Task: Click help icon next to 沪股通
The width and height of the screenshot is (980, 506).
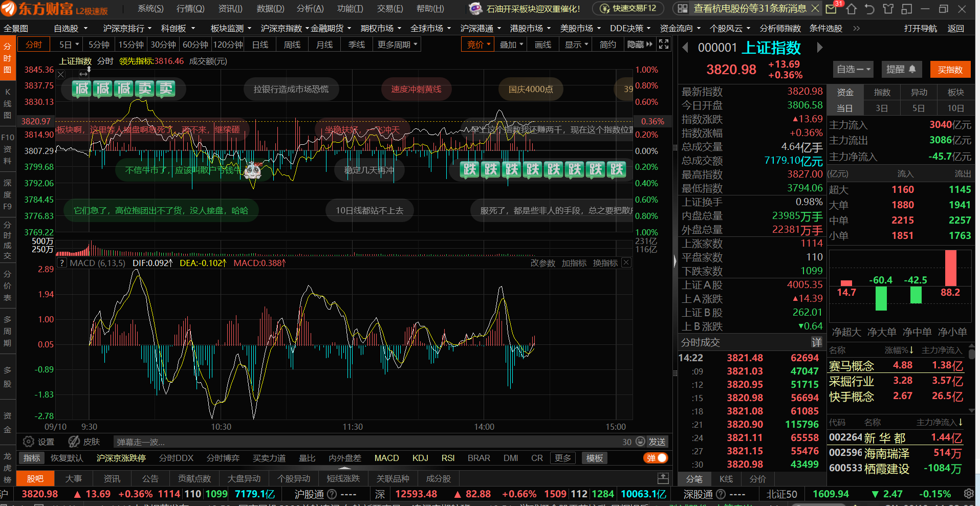Action: (332, 494)
